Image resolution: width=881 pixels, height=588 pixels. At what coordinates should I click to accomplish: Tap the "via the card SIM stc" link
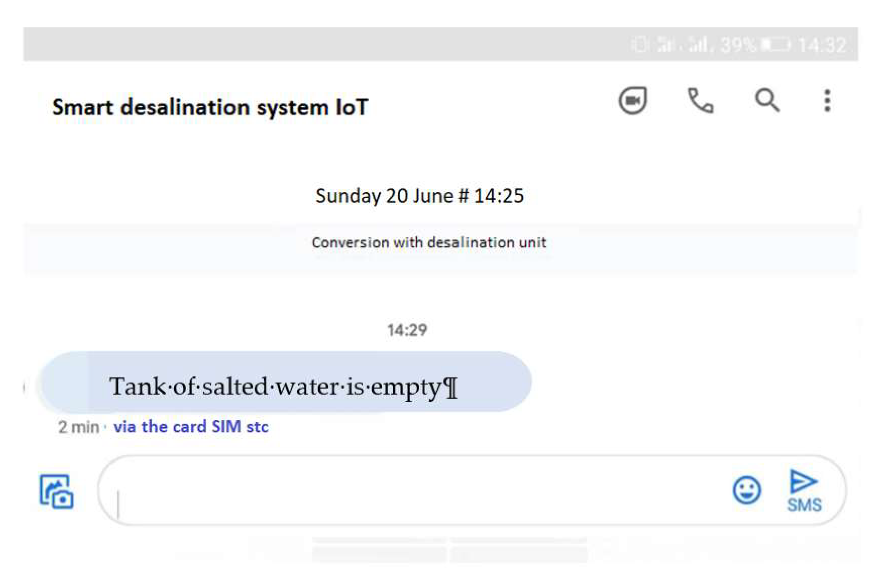191,427
